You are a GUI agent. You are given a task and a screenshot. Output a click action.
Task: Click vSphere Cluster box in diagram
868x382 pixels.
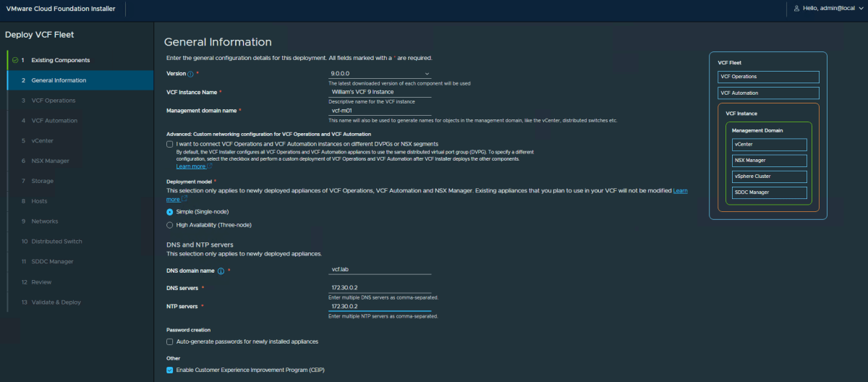coord(769,177)
